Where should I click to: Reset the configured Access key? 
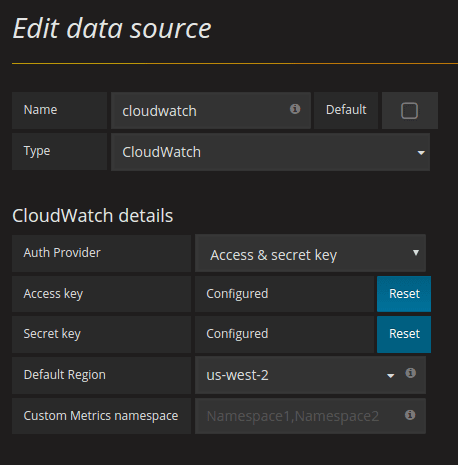tap(404, 294)
